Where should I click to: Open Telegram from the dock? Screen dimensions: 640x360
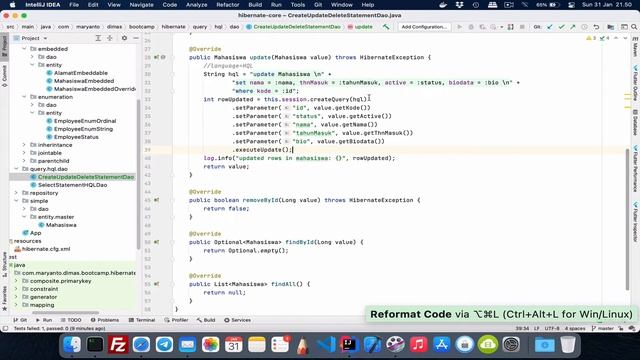click(x=164, y=345)
